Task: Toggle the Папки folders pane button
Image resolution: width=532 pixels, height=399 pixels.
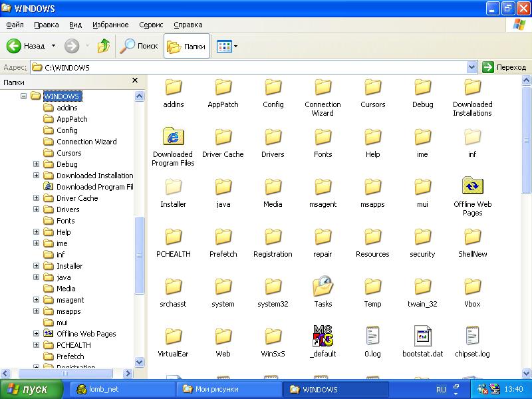Action: [187, 46]
